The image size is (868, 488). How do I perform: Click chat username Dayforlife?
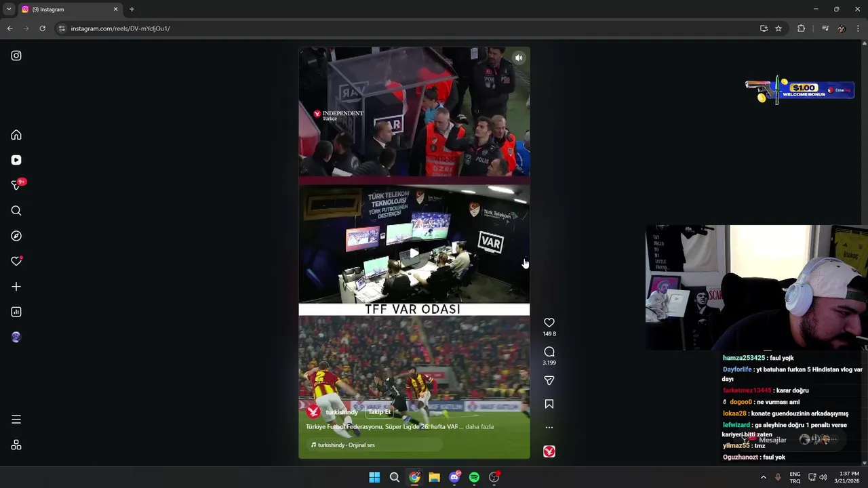pyautogui.click(x=737, y=369)
